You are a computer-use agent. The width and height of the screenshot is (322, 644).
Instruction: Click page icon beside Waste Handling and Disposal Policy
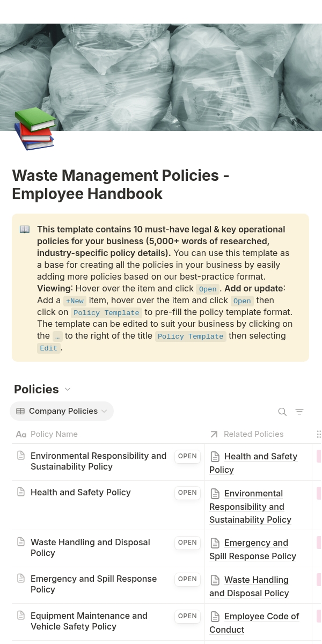21,542
